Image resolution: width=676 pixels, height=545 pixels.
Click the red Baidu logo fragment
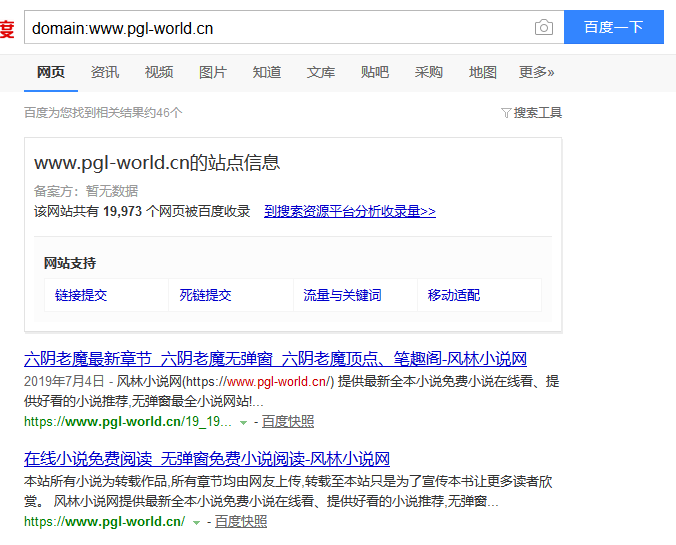point(7,29)
